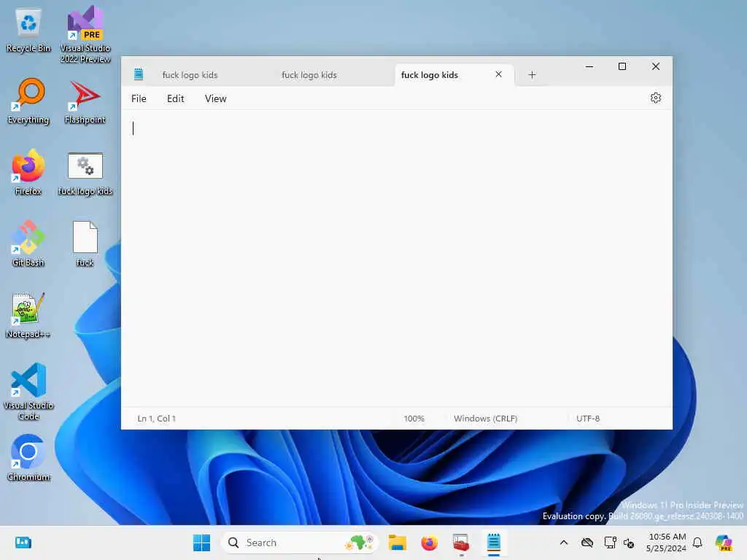Click the muted volume tray icon
Viewport: 747px width, 560px height.
pos(629,542)
